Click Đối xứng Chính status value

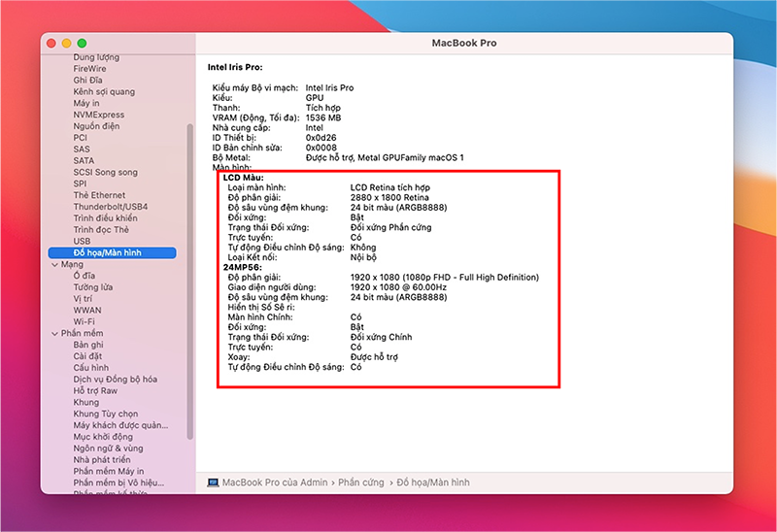tap(381, 337)
